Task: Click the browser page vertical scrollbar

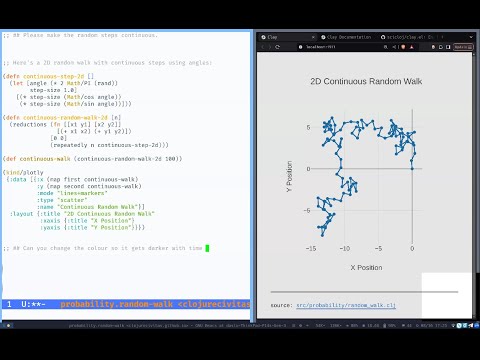Action: pyautogui.click(x=475, y=185)
